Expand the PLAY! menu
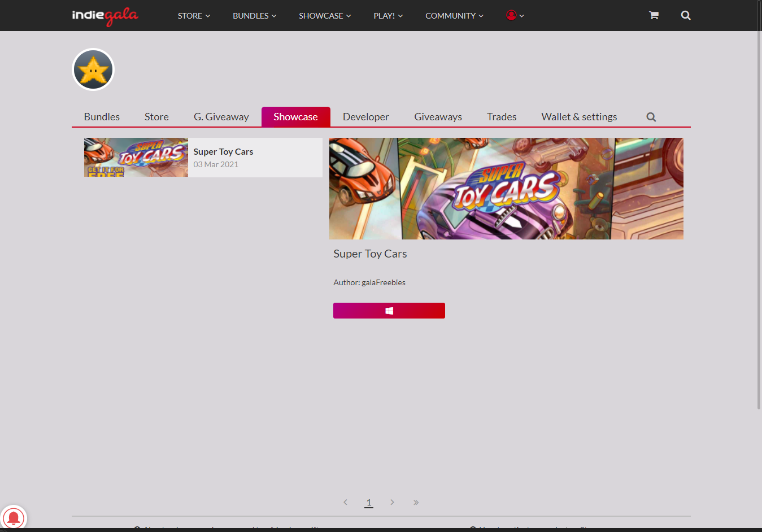This screenshot has height=532, width=762. click(388, 16)
